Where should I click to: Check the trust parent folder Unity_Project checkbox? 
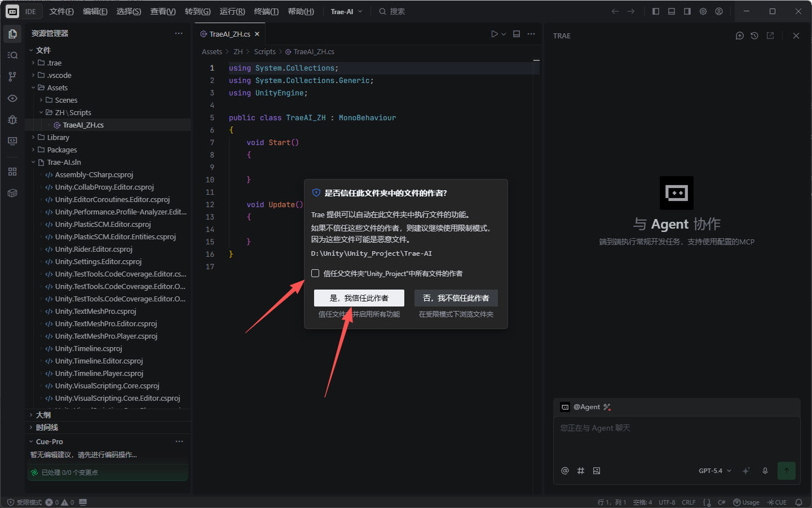pyautogui.click(x=315, y=274)
